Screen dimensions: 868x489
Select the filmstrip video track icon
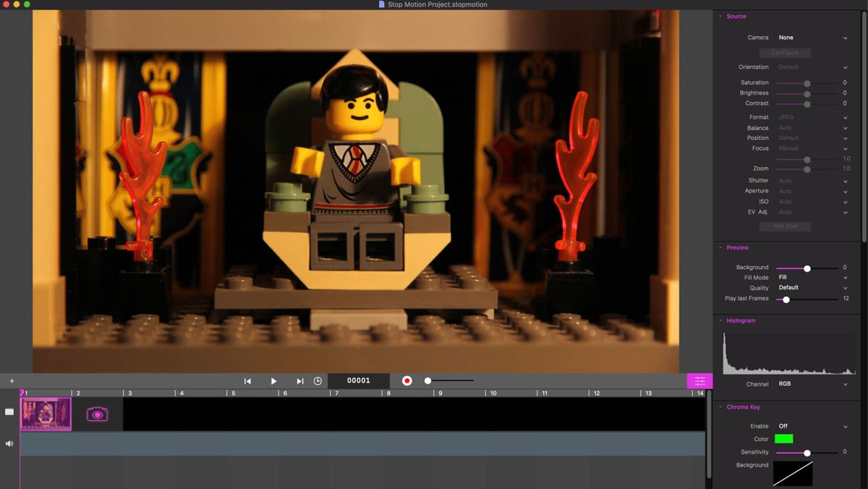point(9,412)
